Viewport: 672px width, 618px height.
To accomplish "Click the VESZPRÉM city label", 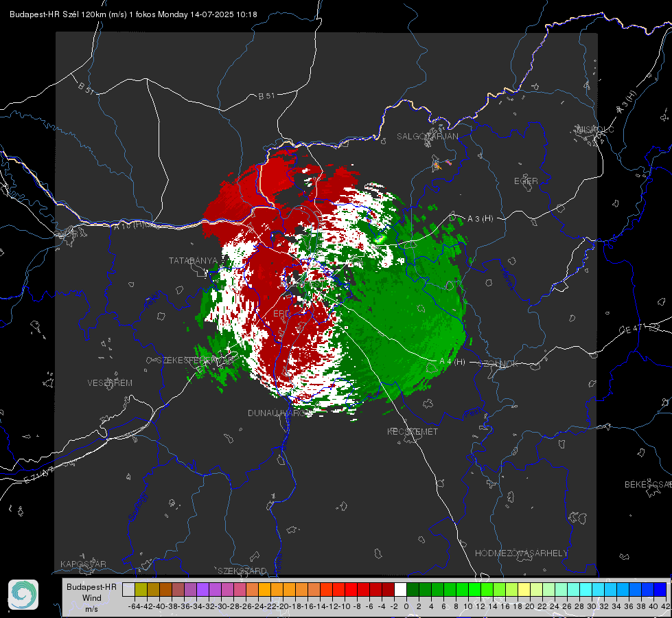I will click(x=110, y=383).
